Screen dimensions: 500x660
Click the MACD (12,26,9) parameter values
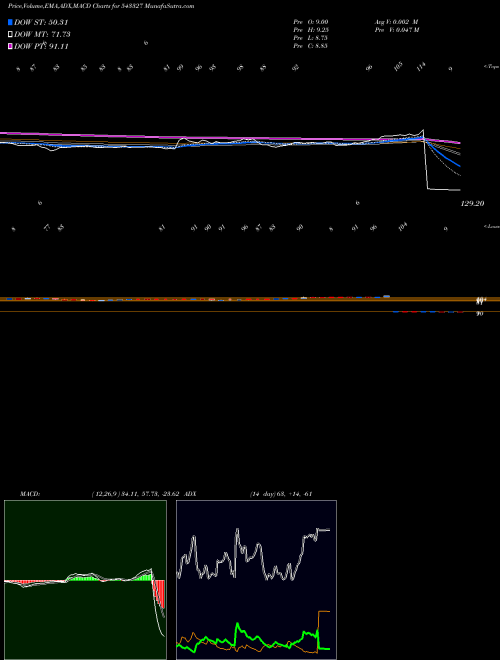[x=136, y=494]
